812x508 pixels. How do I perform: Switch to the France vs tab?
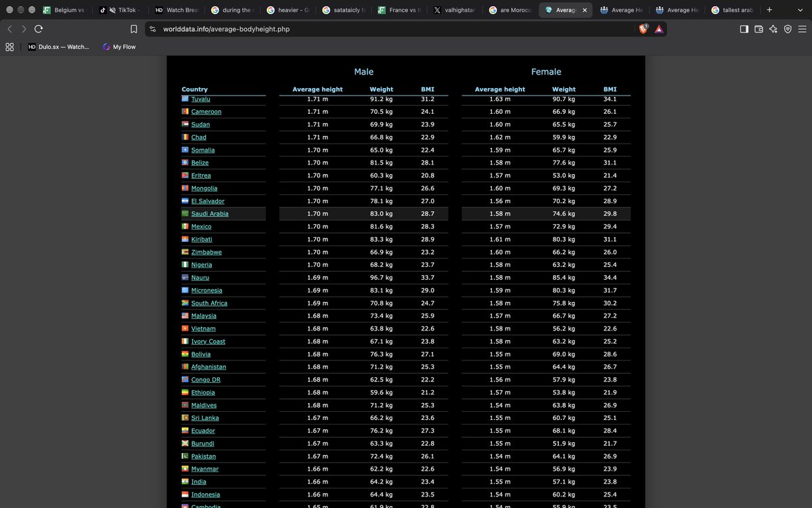(400, 10)
